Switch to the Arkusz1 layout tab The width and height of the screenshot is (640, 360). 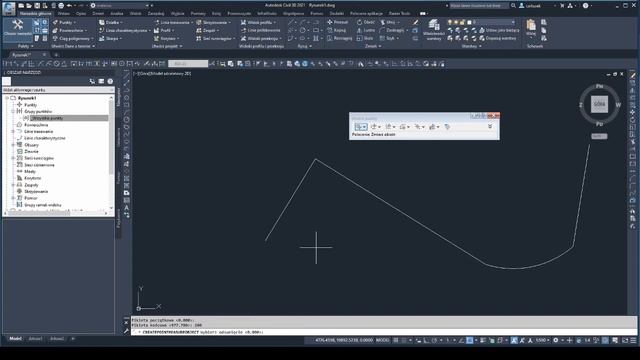(35, 339)
